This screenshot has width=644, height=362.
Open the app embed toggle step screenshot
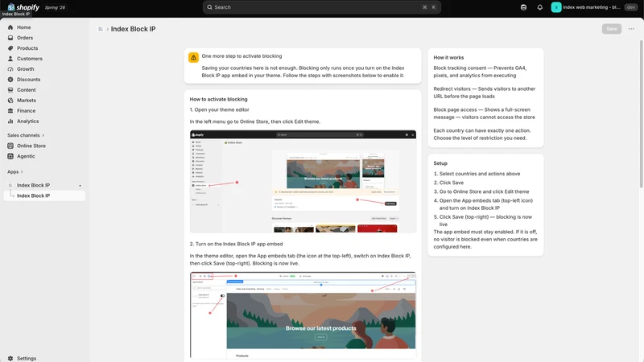303,315
